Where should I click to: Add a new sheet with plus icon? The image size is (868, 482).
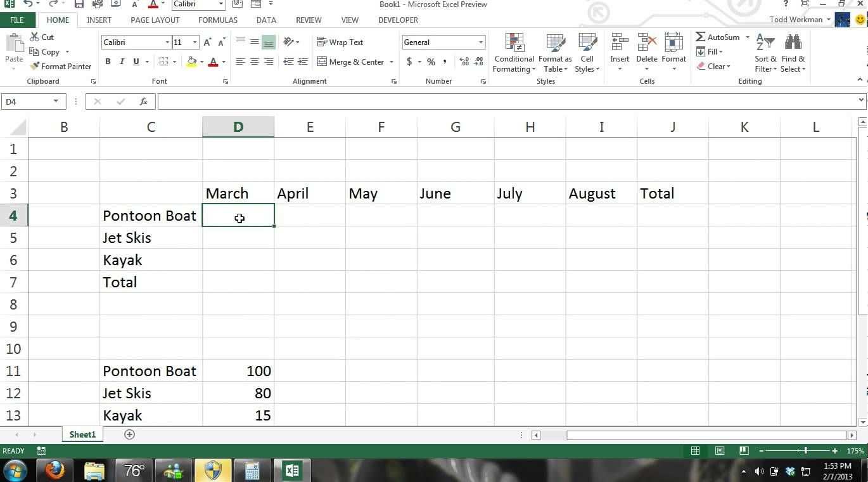(x=129, y=434)
